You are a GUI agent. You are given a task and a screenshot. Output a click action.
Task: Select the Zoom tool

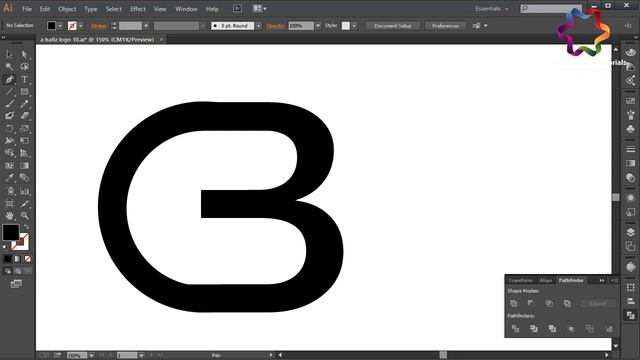pyautogui.click(x=24, y=216)
